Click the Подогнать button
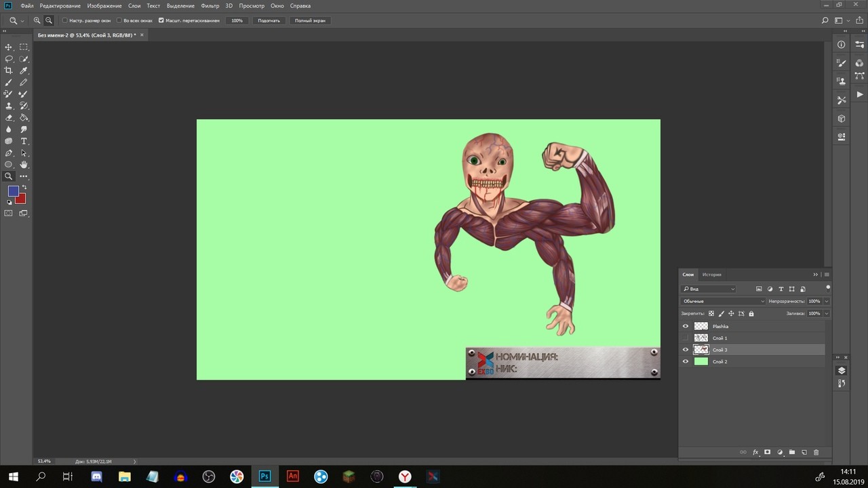The image size is (868, 488). 269,20
